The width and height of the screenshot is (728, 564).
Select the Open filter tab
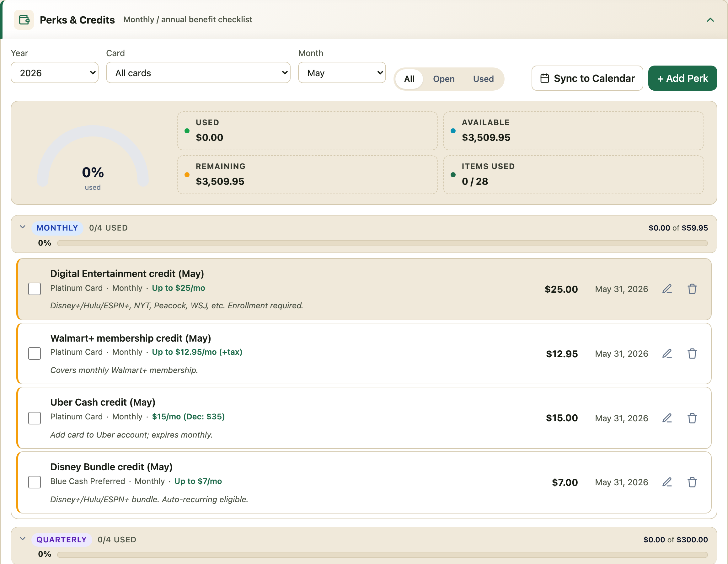pyautogui.click(x=444, y=79)
